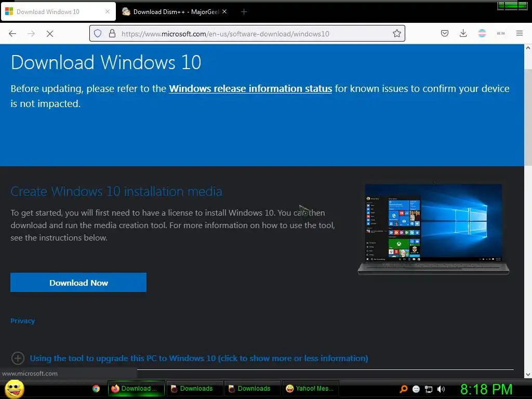Close the Download Dism++ MajorGeeks tab
Viewport: 532px width, 399px height.
224,11
